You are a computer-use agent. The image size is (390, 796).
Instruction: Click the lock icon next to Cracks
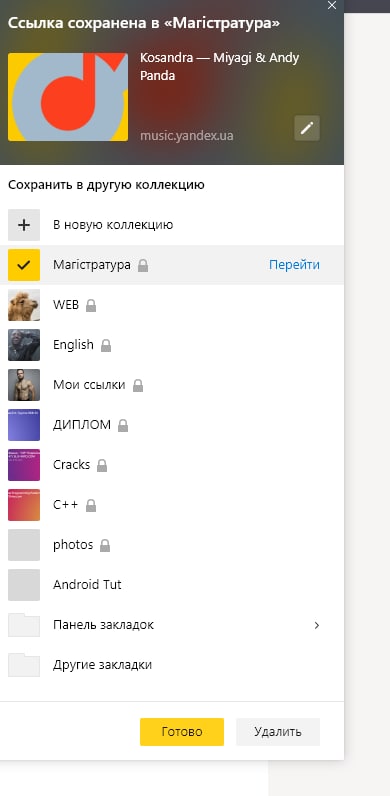click(102, 466)
